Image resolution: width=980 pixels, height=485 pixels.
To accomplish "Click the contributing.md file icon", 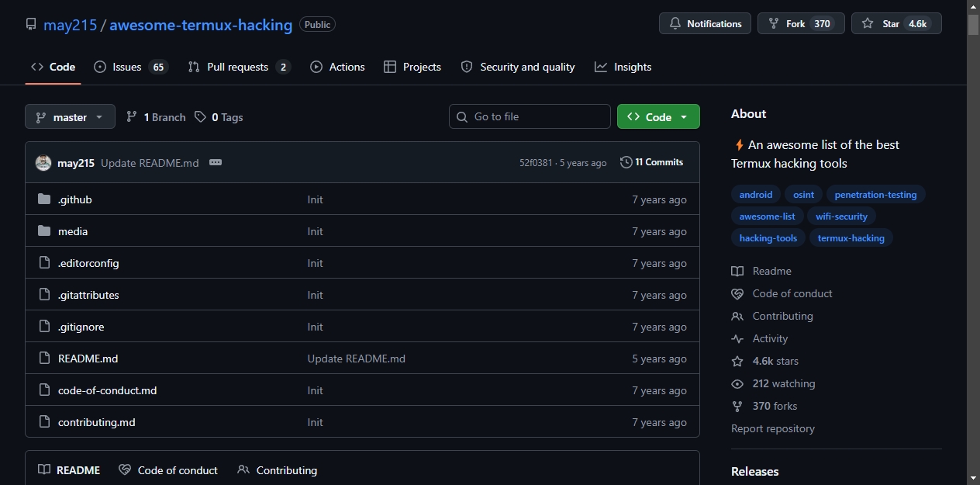I will coord(44,422).
